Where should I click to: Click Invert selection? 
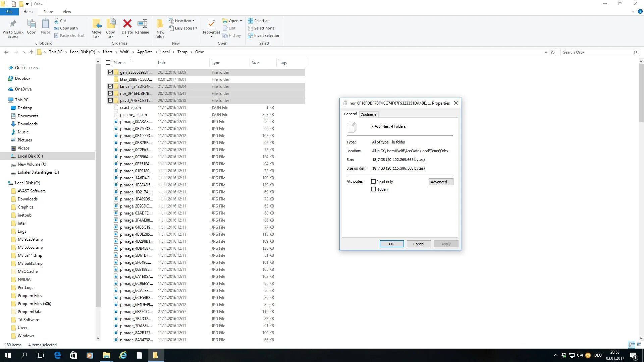[x=264, y=36]
